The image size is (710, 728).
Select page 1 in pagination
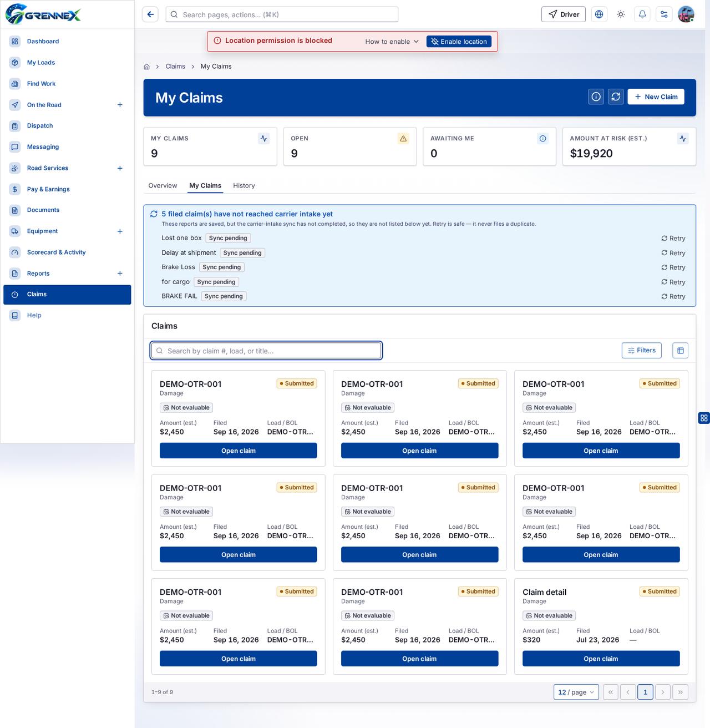click(645, 692)
